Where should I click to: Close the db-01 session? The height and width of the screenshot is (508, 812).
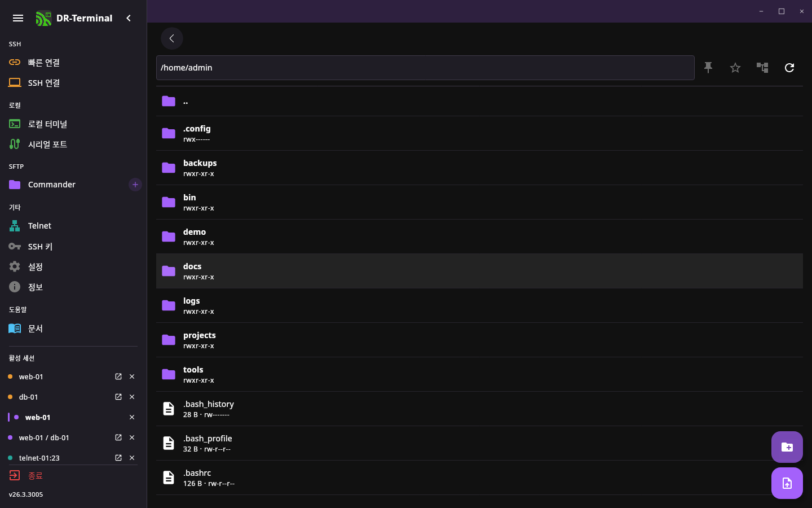132,397
